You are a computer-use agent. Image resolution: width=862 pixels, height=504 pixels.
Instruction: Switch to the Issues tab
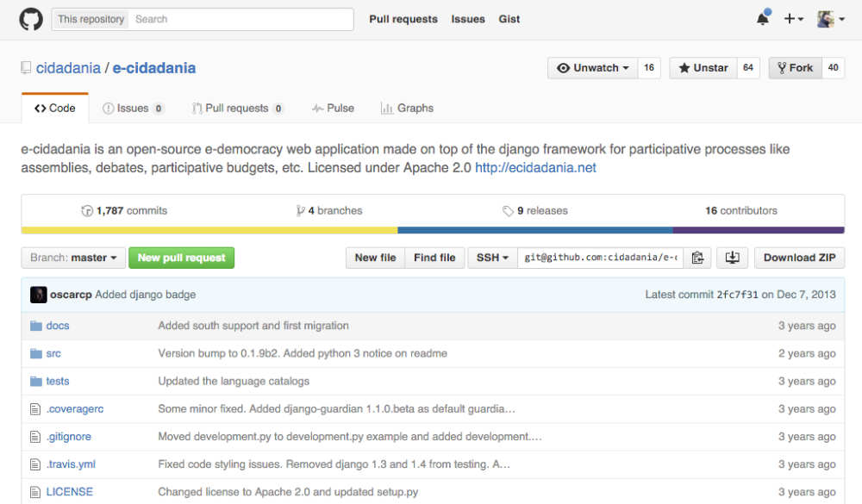coord(132,109)
